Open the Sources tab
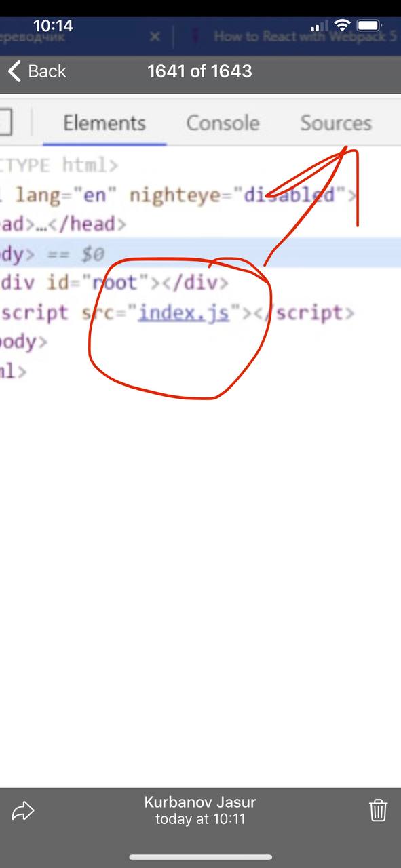 [336, 123]
